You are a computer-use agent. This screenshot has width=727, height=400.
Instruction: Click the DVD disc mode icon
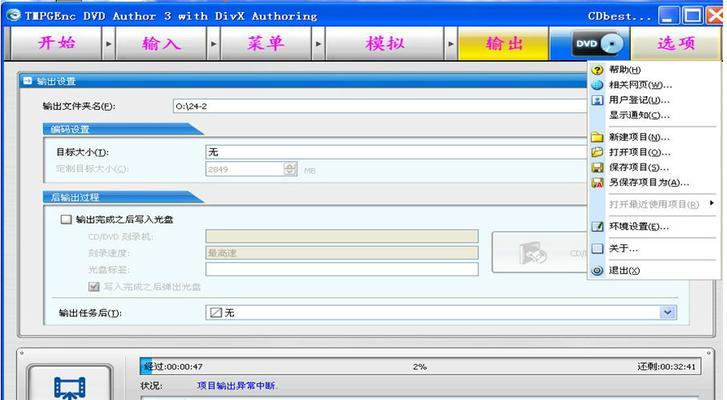[x=598, y=44]
